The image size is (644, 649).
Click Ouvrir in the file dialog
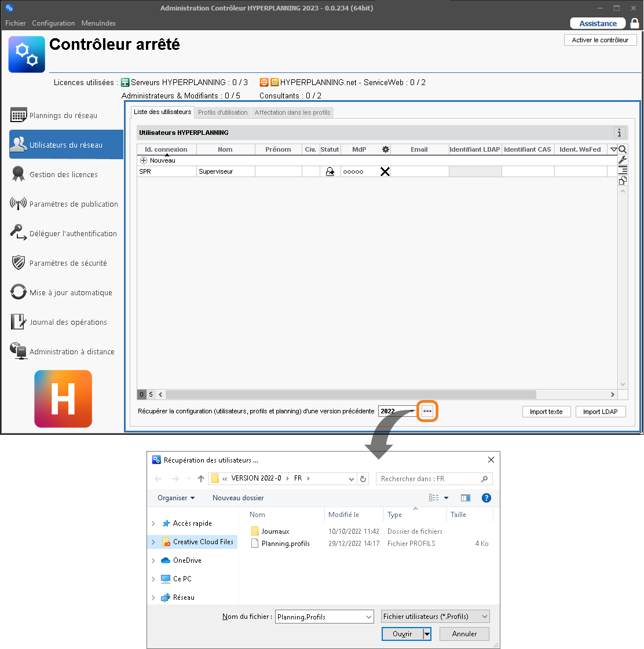click(x=402, y=634)
